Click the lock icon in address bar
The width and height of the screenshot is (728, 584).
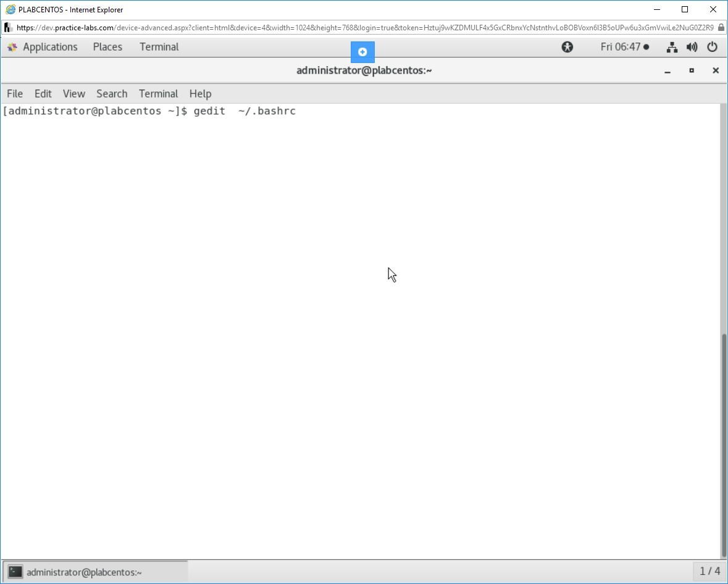point(721,28)
